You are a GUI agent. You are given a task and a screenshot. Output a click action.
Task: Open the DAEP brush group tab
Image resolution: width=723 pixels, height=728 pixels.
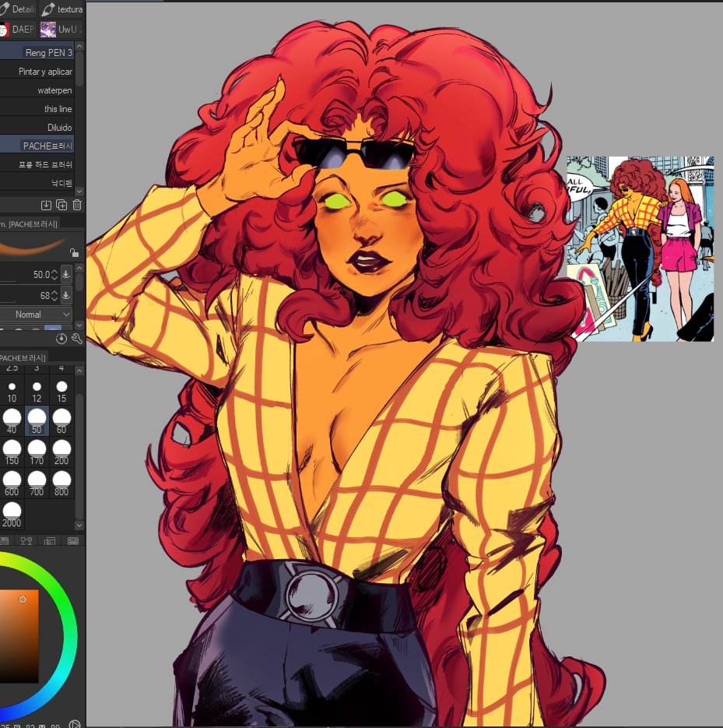(18, 30)
